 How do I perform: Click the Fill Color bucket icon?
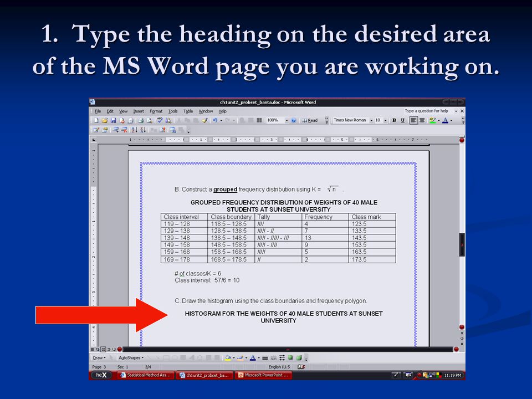(x=228, y=357)
